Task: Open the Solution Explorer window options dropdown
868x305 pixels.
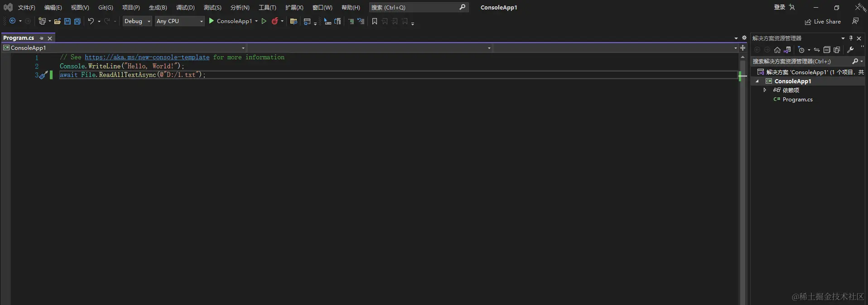Action: pyautogui.click(x=843, y=38)
